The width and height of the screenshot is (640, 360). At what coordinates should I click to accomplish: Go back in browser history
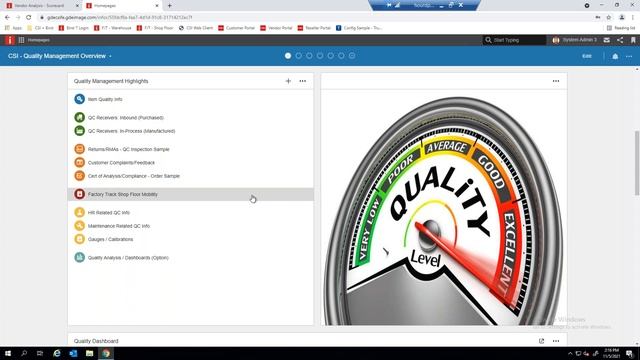coord(7,18)
